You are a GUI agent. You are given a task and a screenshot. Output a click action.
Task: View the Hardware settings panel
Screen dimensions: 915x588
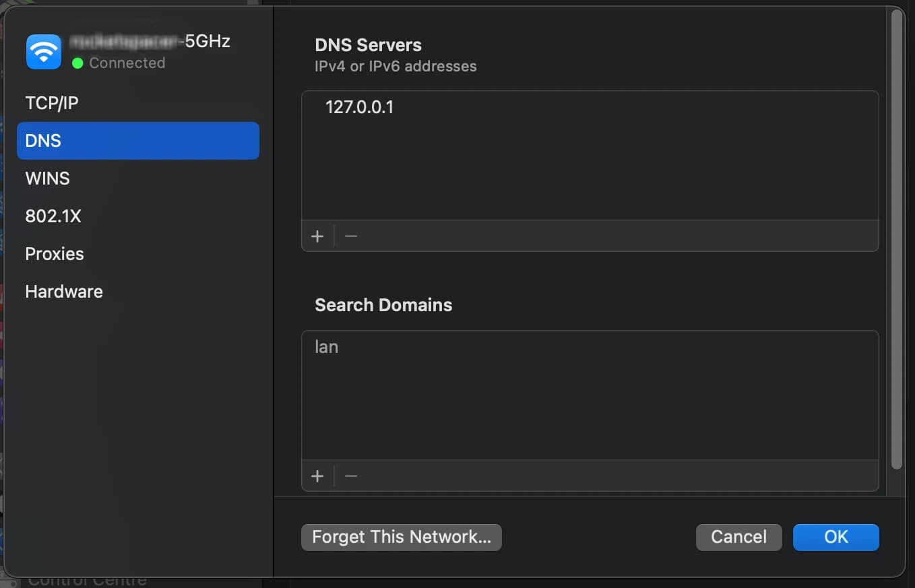63,292
